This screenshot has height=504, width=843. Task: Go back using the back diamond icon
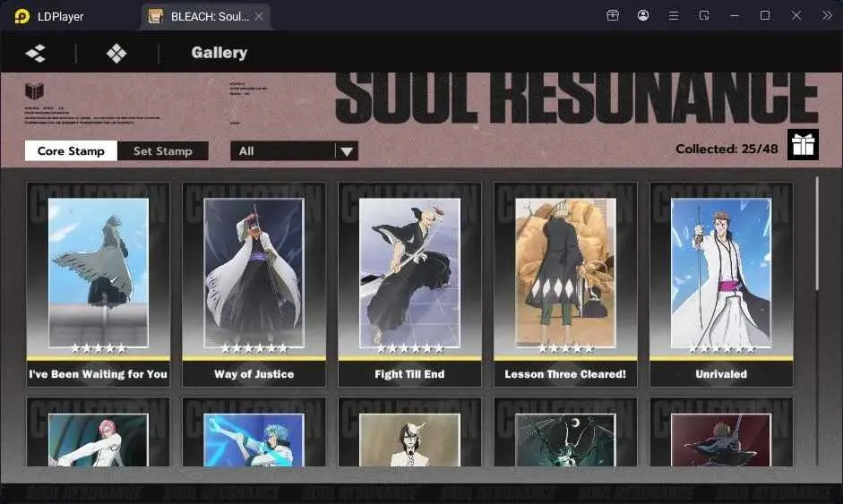tap(36, 53)
